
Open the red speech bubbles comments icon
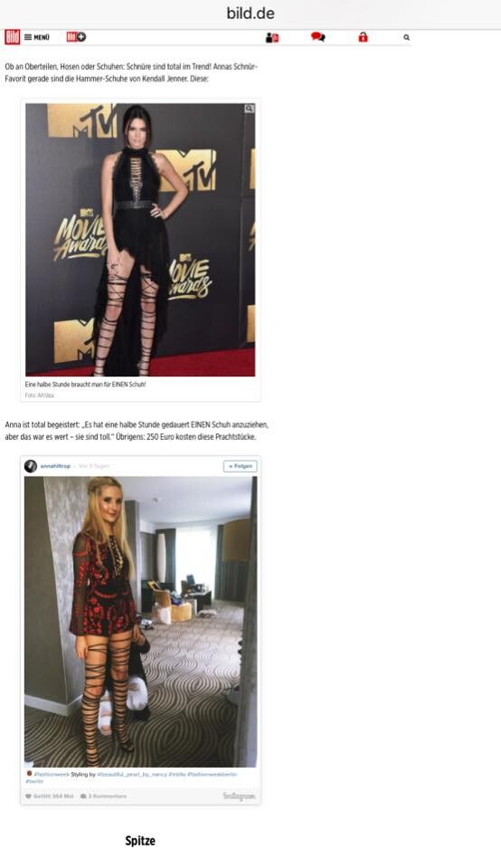[318, 37]
